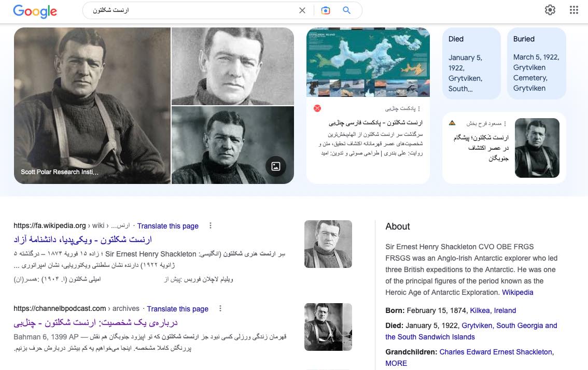Translate the channelbpodcast result page
This screenshot has height=370, width=588.
177,309
